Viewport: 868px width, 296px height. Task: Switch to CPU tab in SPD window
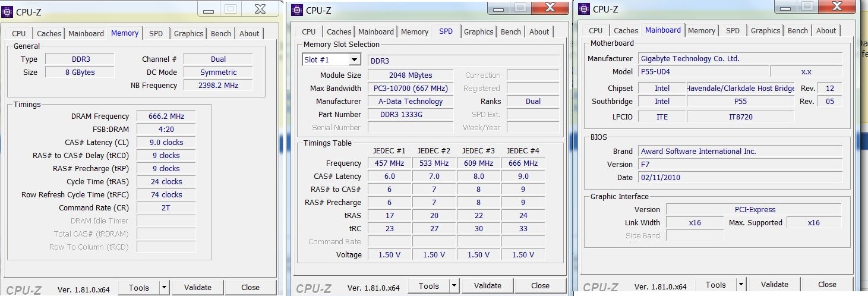[309, 32]
